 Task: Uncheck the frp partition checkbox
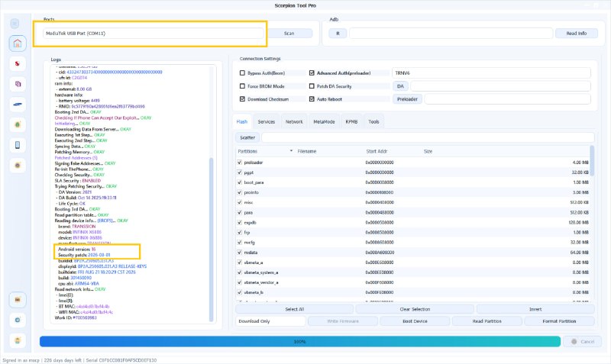[239, 232]
